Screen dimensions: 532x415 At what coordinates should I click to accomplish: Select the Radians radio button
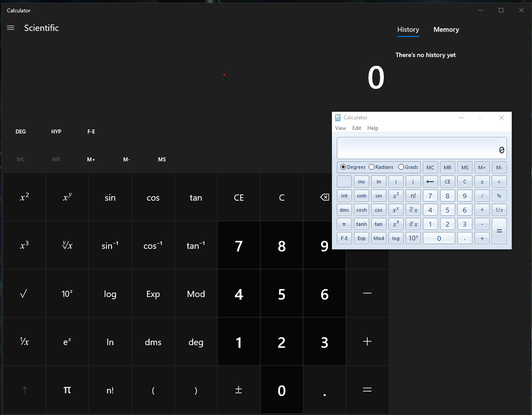tap(381, 167)
